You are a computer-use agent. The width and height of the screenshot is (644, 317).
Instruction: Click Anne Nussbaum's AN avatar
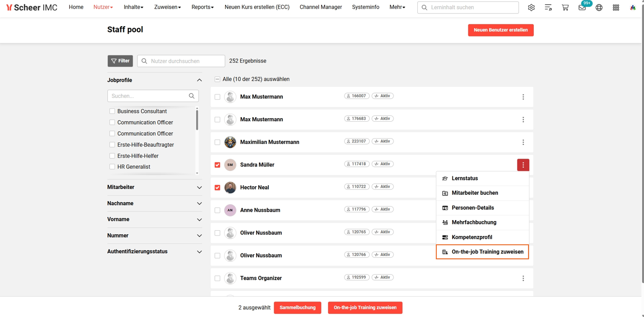click(230, 210)
